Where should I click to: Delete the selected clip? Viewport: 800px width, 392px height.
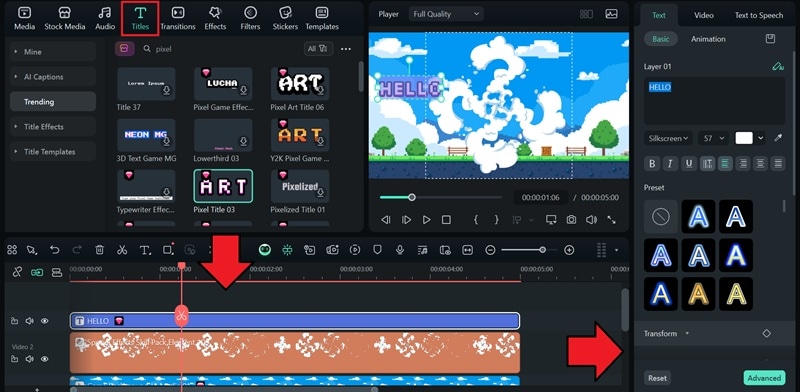tap(99, 250)
